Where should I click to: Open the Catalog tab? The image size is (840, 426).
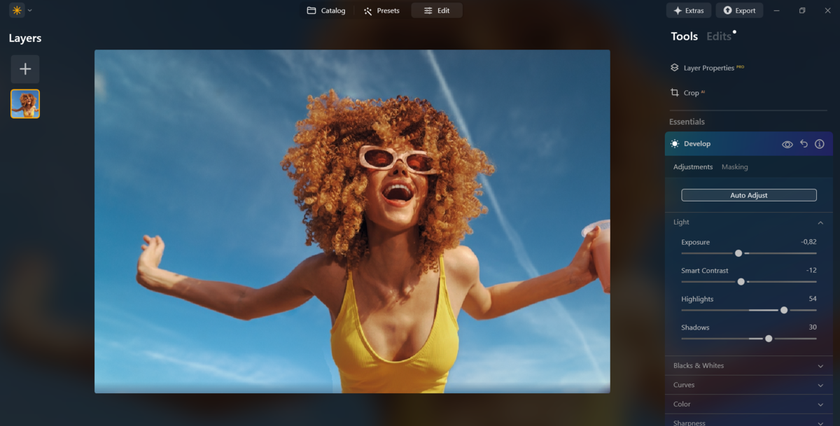[326, 10]
